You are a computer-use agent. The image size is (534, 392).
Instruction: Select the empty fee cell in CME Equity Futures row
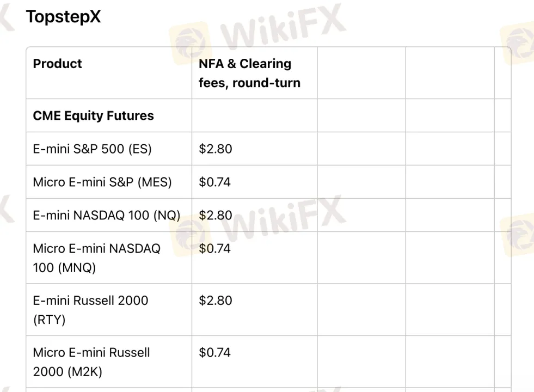[254, 116]
